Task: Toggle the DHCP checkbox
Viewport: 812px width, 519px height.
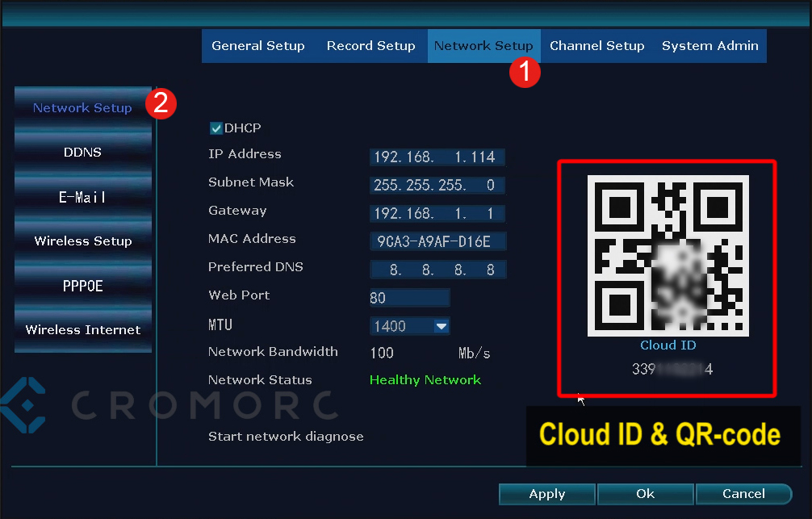Action: point(216,128)
